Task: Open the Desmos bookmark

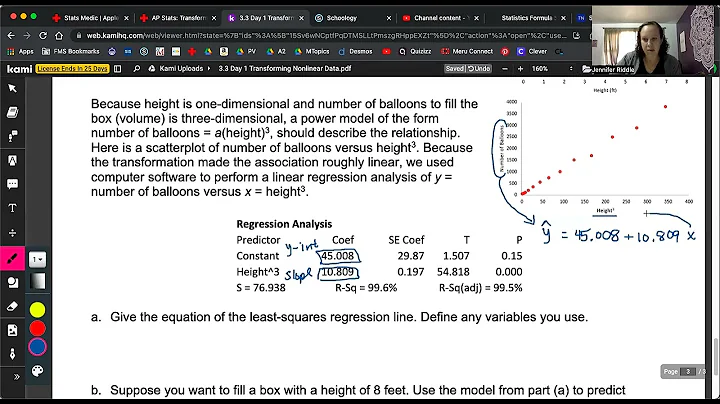Action: pos(355,51)
